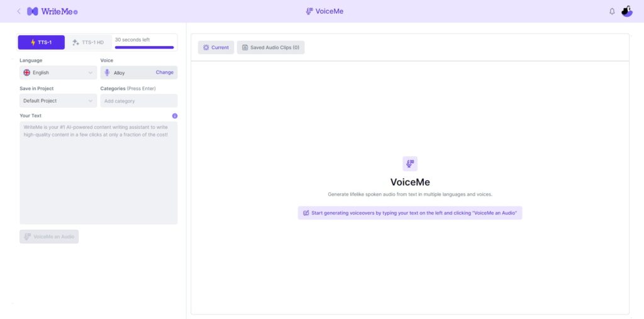This screenshot has width=644, height=319.
Task: Click Change to pick another voice
Action: click(x=164, y=73)
